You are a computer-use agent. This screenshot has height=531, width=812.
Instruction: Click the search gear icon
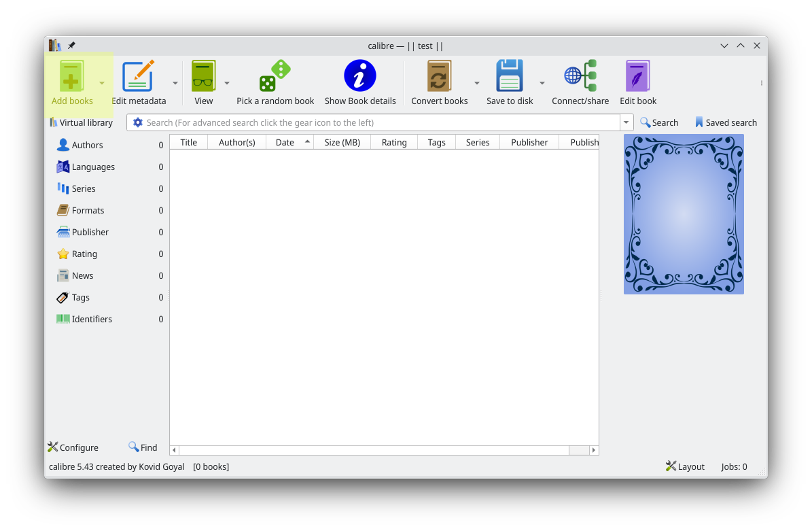[138, 122]
